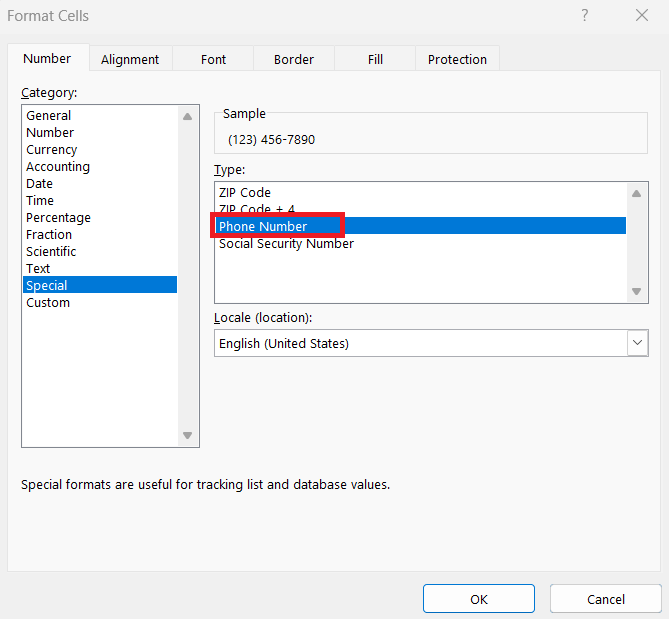The width and height of the screenshot is (669, 619).
Task: Select the Fraction category
Action: 100,235
